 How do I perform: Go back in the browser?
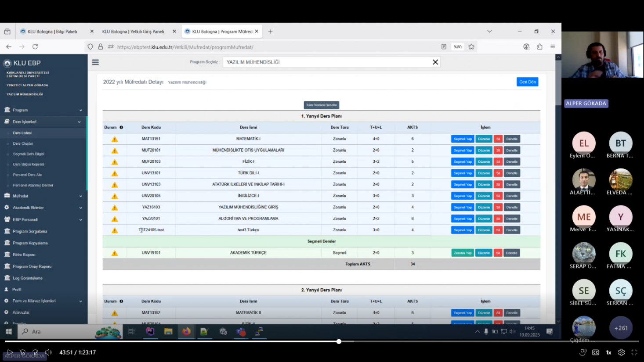pyautogui.click(x=9, y=47)
